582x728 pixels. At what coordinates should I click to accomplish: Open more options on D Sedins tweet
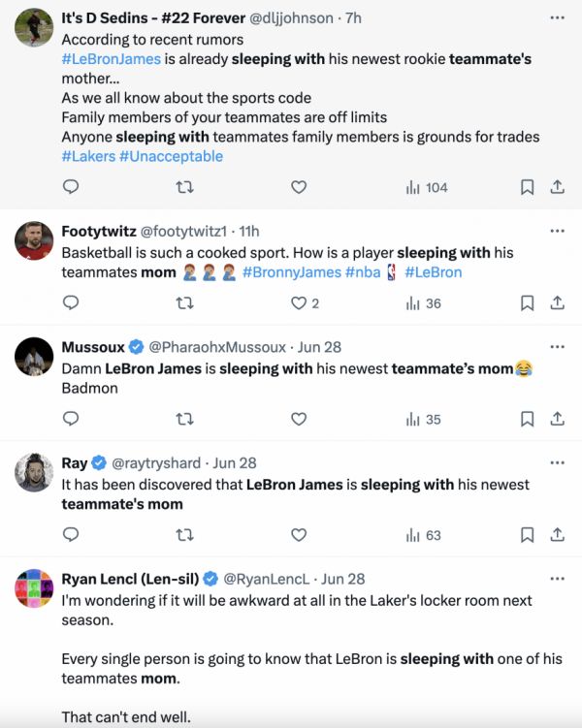click(557, 17)
